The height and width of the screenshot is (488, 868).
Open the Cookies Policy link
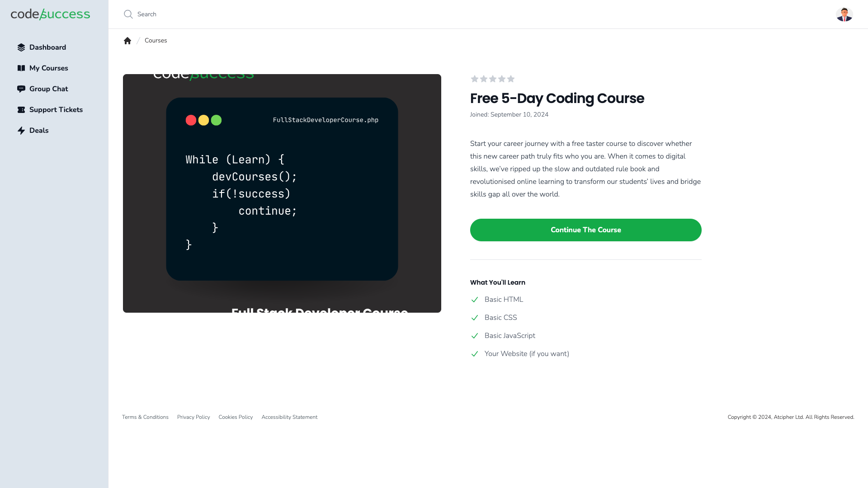click(236, 417)
